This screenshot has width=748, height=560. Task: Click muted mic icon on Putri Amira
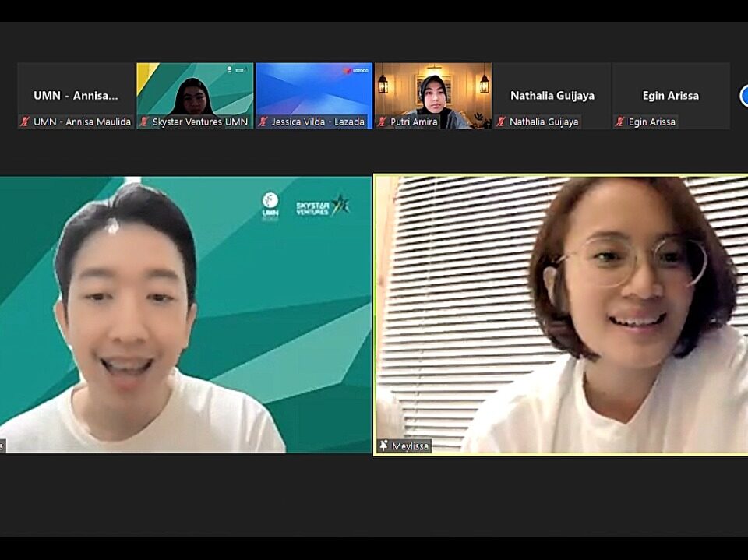[x=383, y=122]
